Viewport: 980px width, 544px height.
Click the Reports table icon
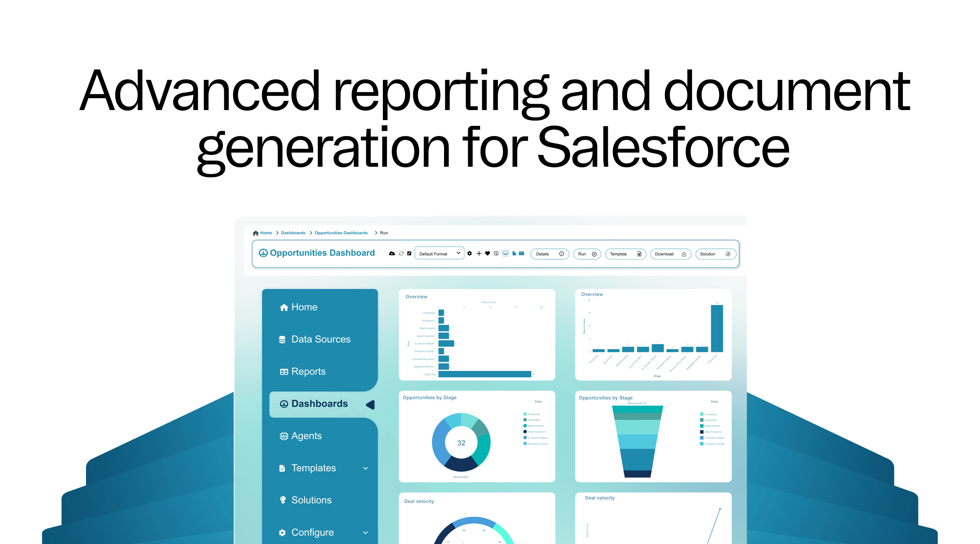tap(284, 372)
